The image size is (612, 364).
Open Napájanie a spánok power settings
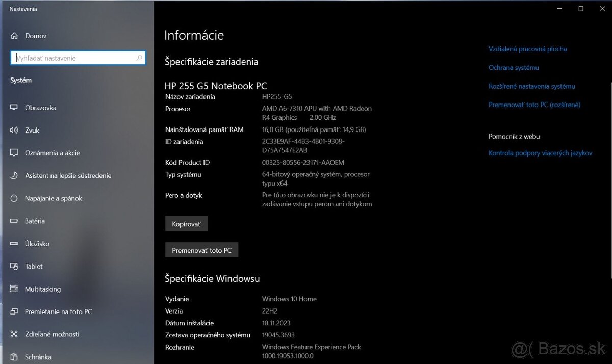click(14, 198)
